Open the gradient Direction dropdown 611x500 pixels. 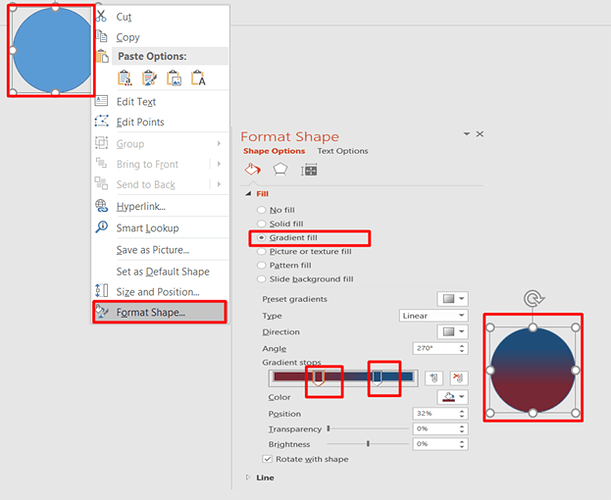point(452,332)
